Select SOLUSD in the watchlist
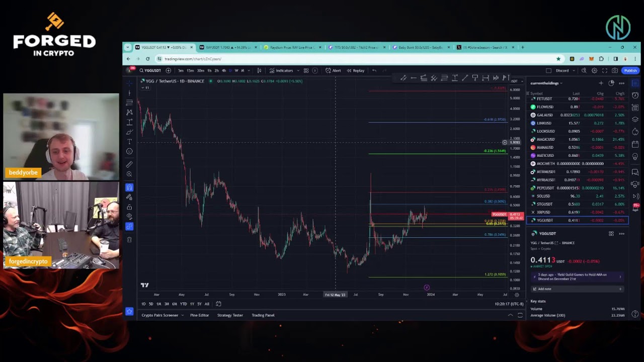Image resolution: width=644 pixels, height=362 pixels. [578, 196]
